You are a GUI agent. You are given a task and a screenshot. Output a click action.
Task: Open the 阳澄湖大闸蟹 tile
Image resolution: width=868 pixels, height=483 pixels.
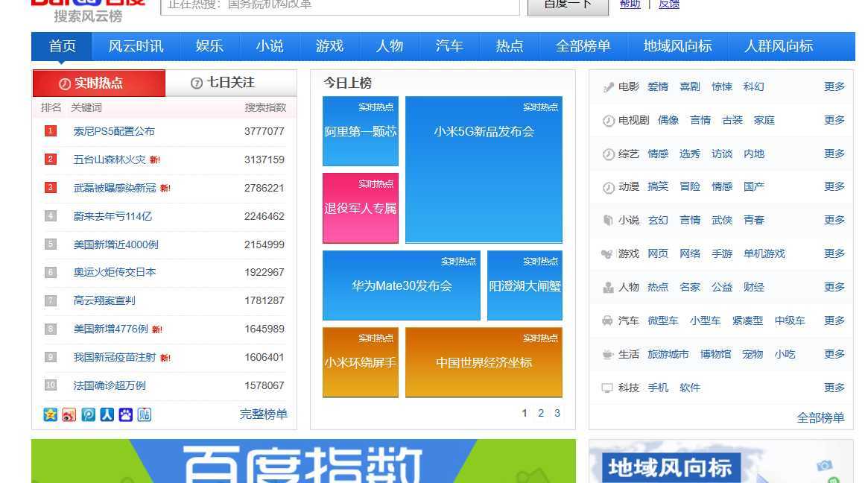(525, 285)
